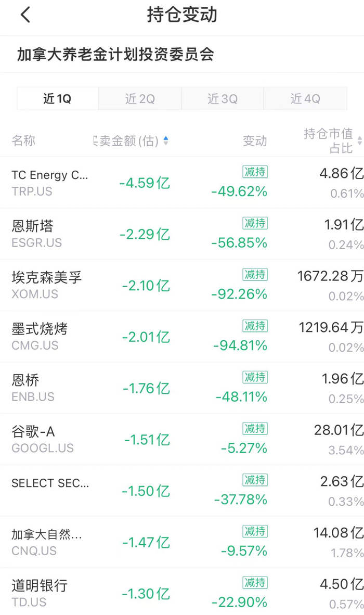Open 加拿大自然 CNQ.US stock row
The height and width of the screenshot is (615, 364).
click(46, 542)
